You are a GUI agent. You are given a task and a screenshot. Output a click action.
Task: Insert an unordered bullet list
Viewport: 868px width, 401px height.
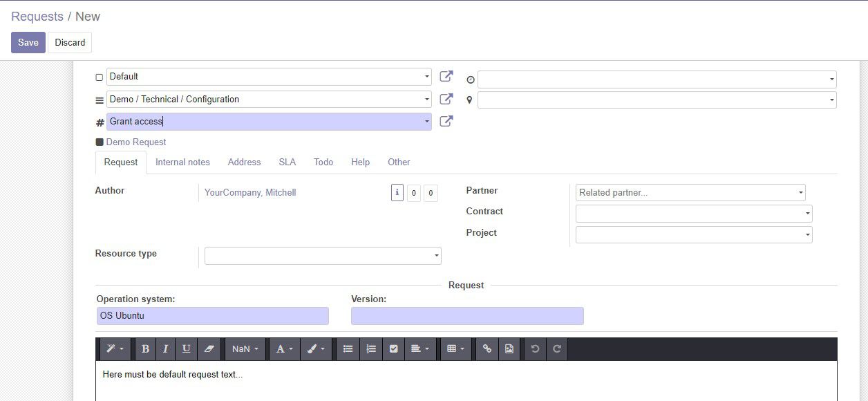click(x=348, y=349)
